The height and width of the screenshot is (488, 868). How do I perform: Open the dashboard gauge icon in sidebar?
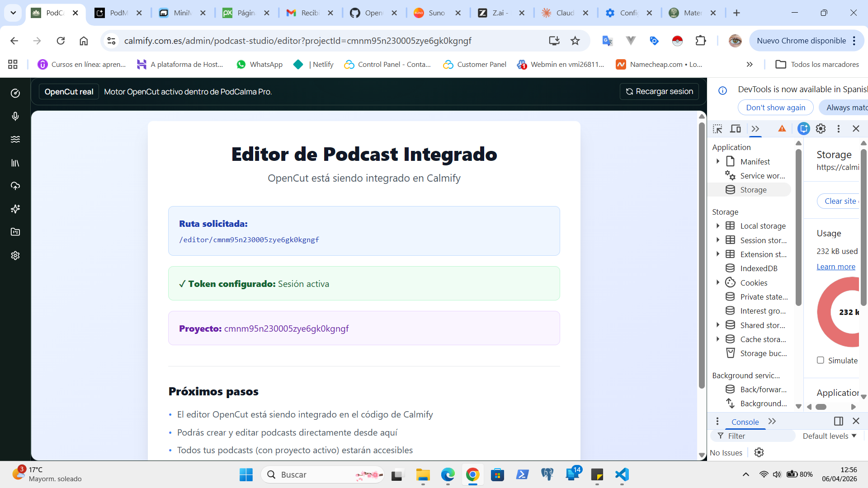[15, 93]
